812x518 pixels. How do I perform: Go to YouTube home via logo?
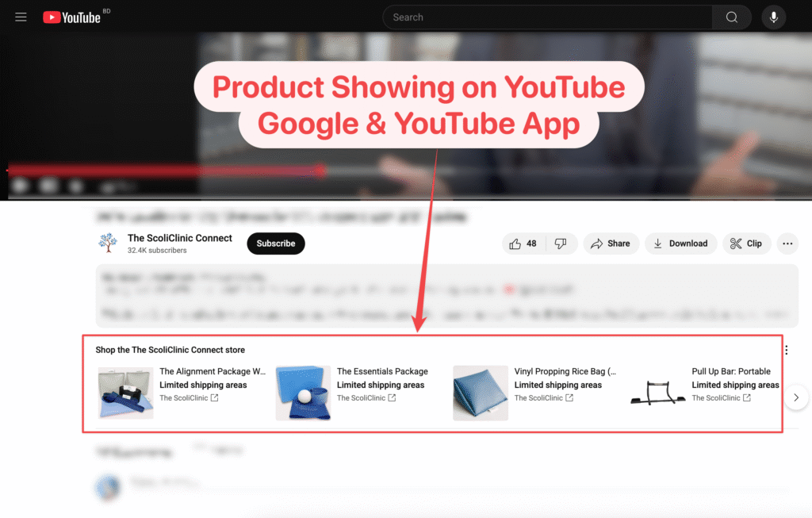point(71,17)
